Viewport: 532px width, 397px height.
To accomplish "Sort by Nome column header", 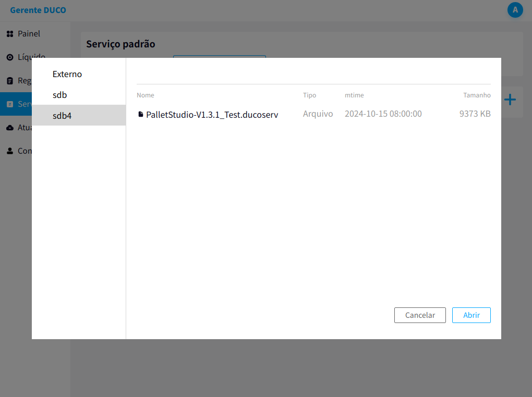I will [145, 95].
